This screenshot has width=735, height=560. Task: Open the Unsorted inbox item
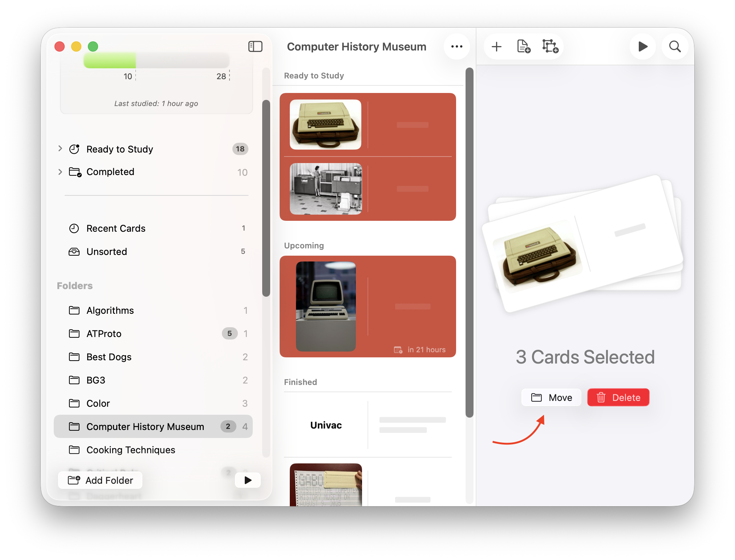(107, 252)
